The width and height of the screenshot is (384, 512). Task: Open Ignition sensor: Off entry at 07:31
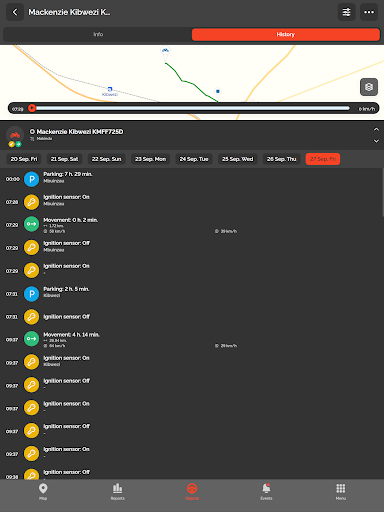pyautogui.click(x=191, y=317)
